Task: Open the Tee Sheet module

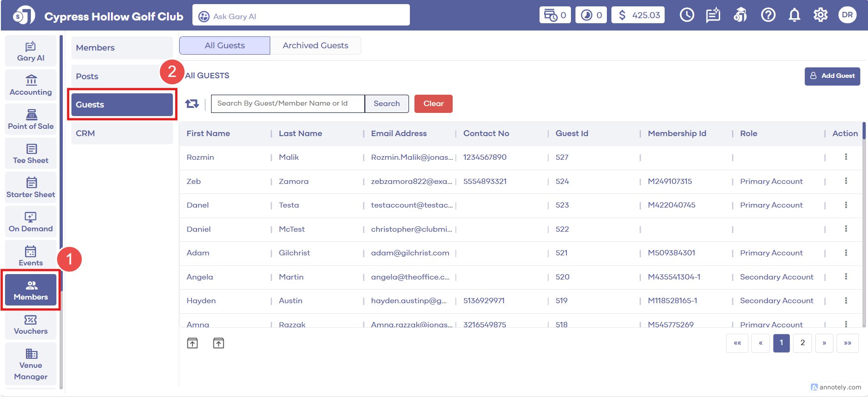Action: [30, 154]
